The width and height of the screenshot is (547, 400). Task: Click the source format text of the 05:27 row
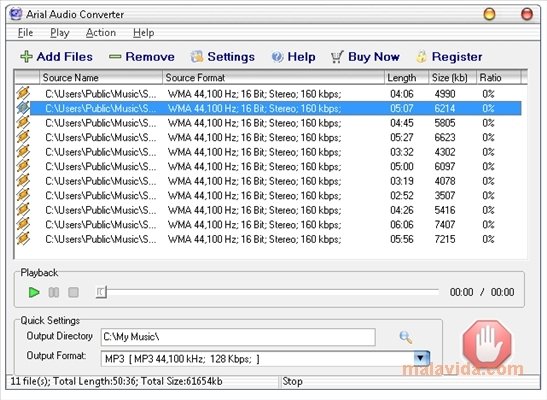[254, 138]
